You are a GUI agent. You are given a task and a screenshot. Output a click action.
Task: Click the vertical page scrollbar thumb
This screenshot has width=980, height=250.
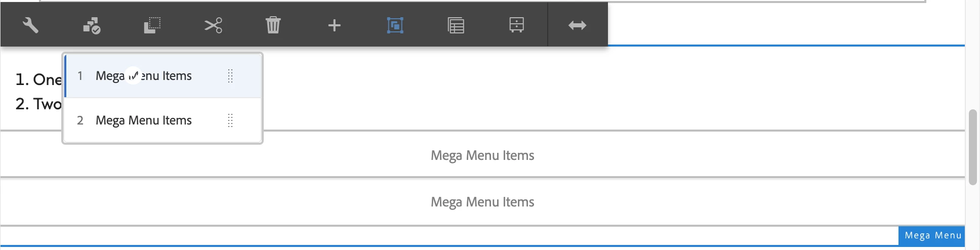coord(972,147)
